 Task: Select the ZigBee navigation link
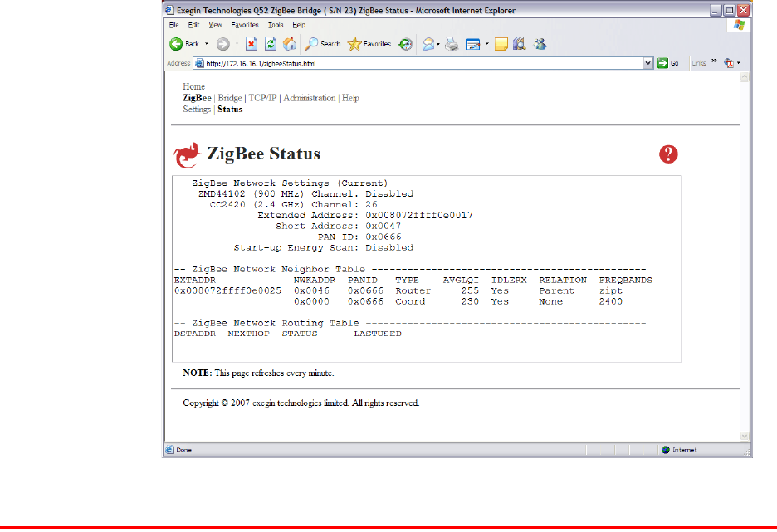(197, 98)
